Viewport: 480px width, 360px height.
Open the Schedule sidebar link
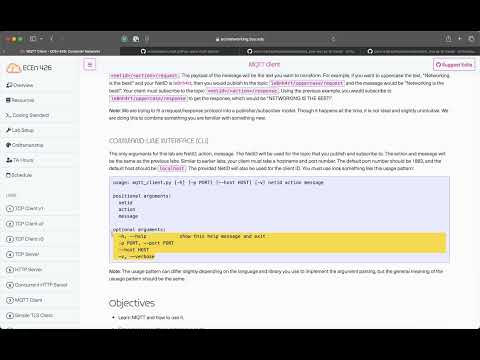19,175
